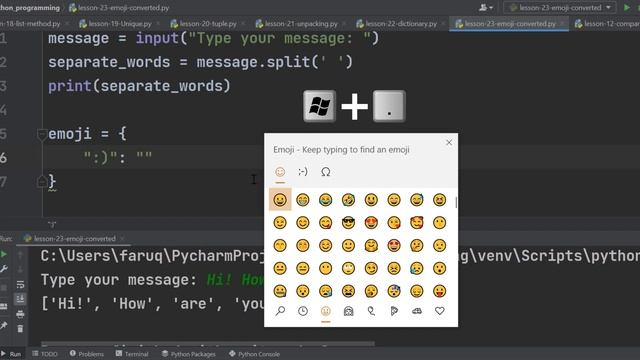This screenshot has height=360, width=640.
Task: Insert the rolling on floor laughing emoji
Action: tap(348, 200)
